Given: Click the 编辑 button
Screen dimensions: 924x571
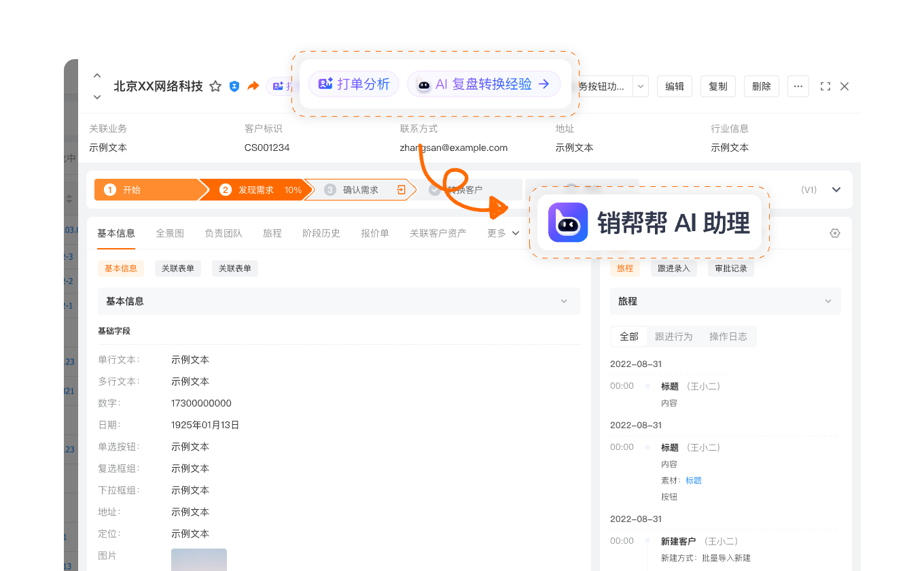Looking at the screenshot, I should pyautogui.click(x=675, y=86).
